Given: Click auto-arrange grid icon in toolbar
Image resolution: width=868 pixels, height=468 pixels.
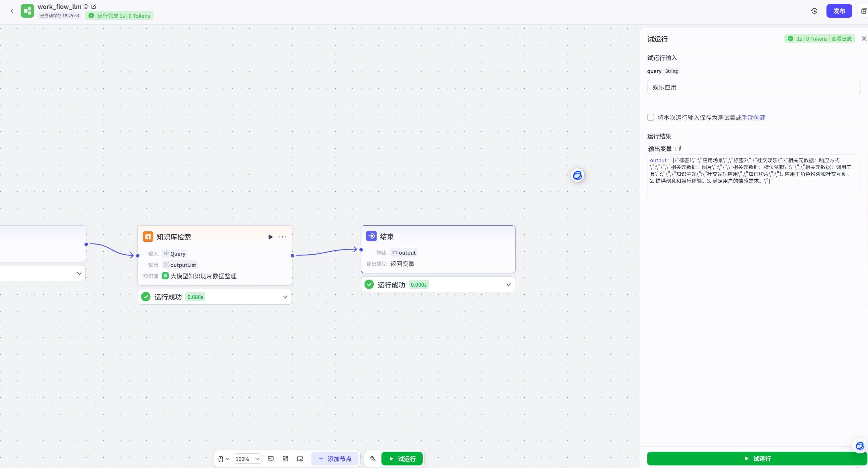Looking at the screenshot, I should [x=285, y=459].
